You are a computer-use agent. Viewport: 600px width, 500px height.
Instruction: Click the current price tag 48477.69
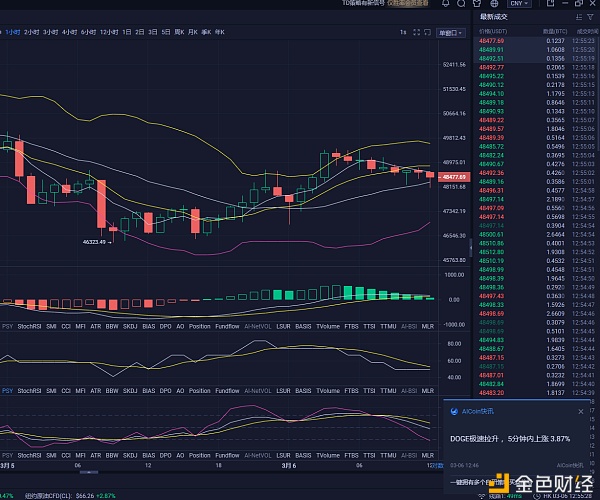coord(453,176)
